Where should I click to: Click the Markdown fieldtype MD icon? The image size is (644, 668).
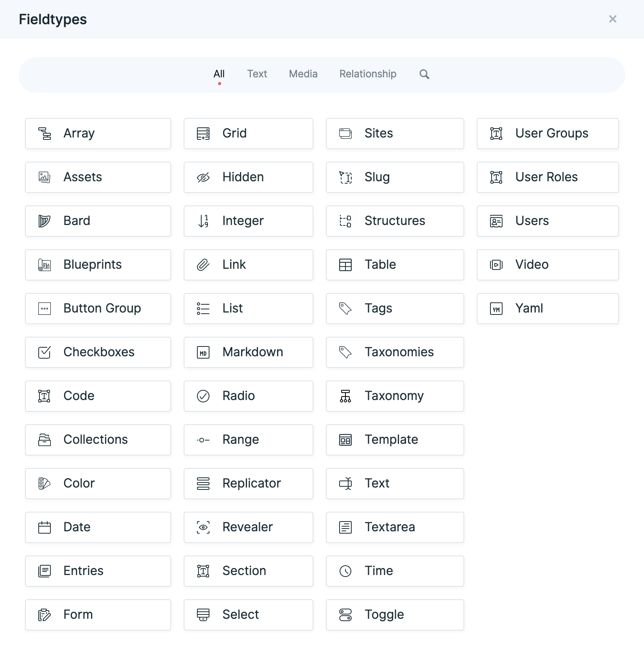pyautogui.click(x=203, y=352)
